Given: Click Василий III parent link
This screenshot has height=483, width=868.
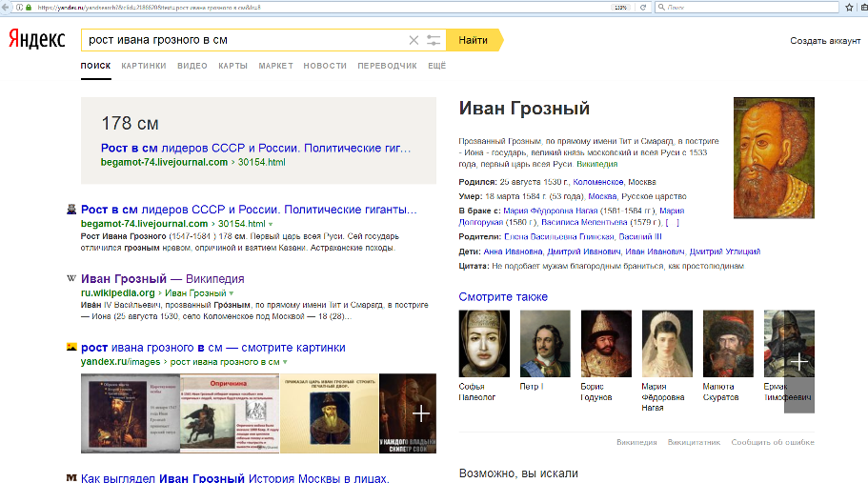Looking at the screenshot, I should point(640,236).
